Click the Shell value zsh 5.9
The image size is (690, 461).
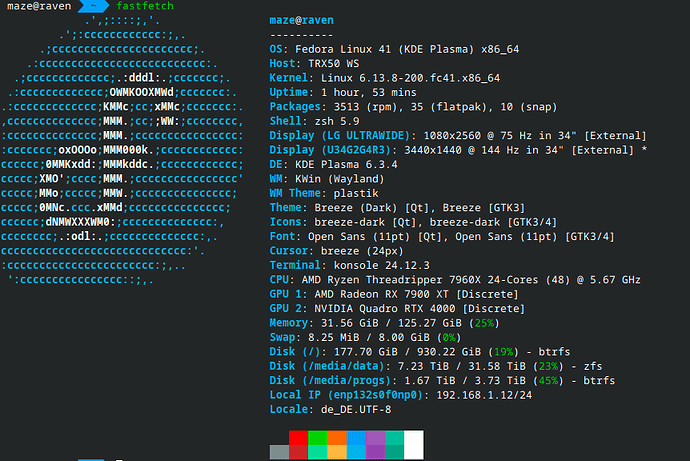337,121
